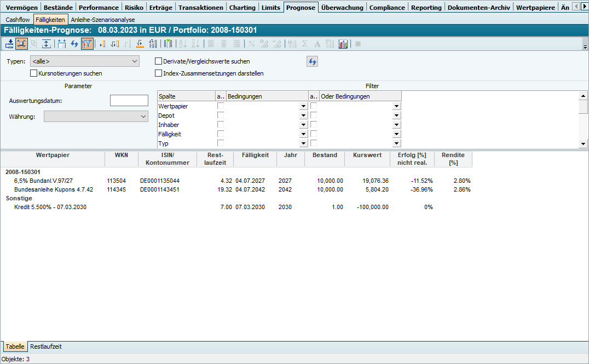589x364 pixels.
Task: Open the Anleihe-Szenarioanalyse subtab
Action: (x=103, y=19)
